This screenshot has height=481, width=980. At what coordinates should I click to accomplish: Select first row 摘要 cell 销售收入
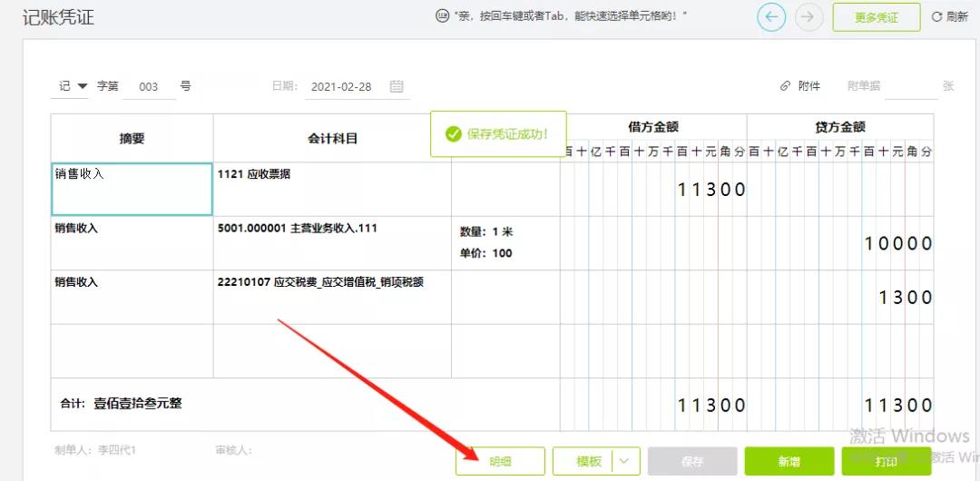point(132,189)
